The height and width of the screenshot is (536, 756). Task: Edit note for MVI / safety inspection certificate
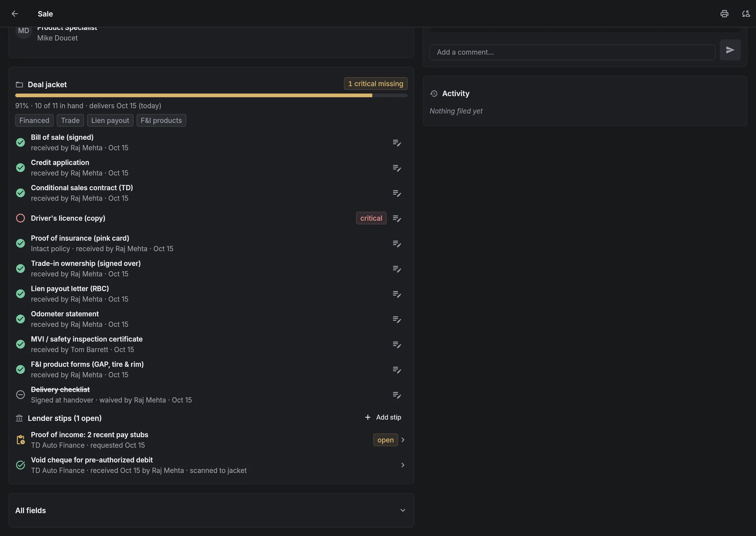[397, 344]
